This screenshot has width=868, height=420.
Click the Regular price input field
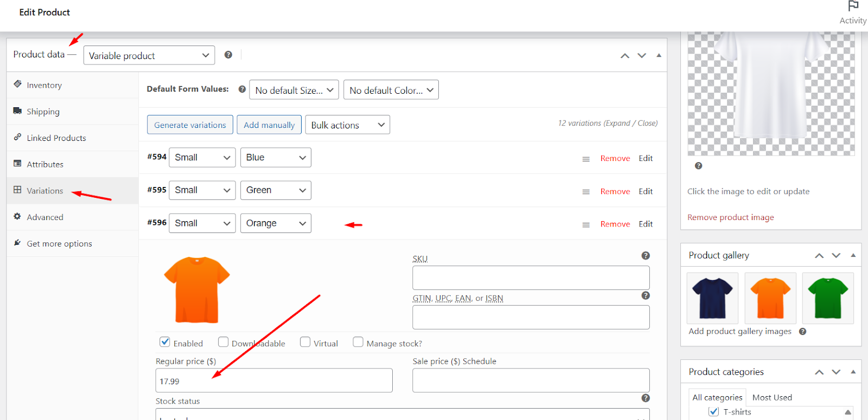click(x=274, y=380)
